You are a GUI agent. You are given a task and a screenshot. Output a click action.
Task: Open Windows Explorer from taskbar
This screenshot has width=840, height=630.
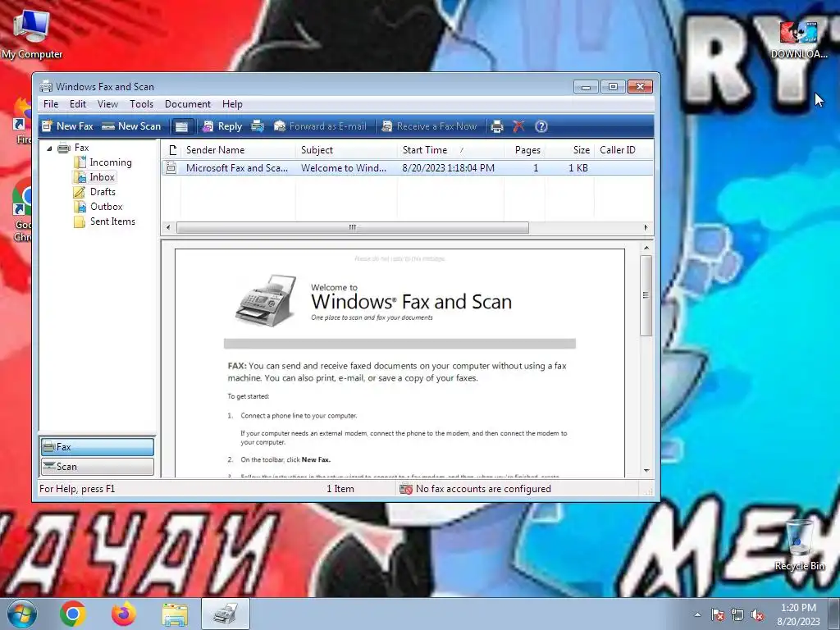pyautogui.click(x=175, y=614)
